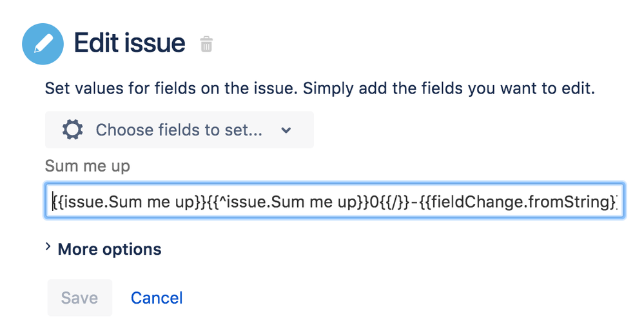Click the 0{{/}} part of the smart value
The height and width of the screenshot is (336, 644).
[x=389, y=202]
